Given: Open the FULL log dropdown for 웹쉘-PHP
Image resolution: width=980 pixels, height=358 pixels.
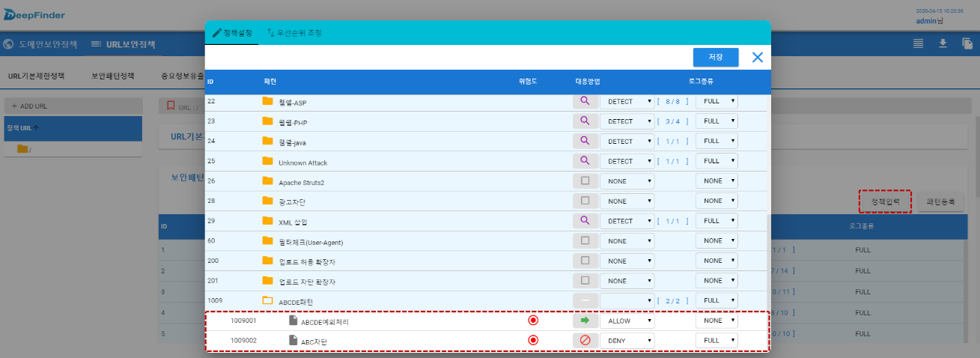Looking at the screenshot, I should (716, 121).
